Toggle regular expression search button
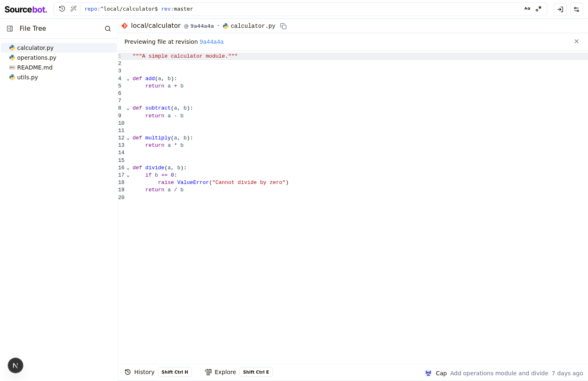 (x=539, y=9)
